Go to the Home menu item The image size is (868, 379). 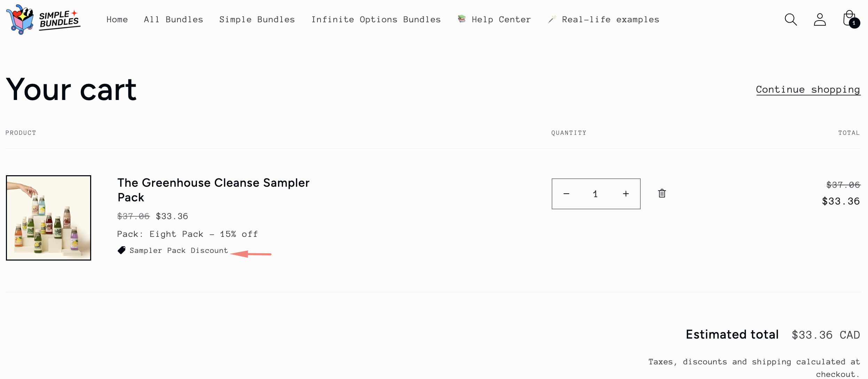click(x=117, y=20)
